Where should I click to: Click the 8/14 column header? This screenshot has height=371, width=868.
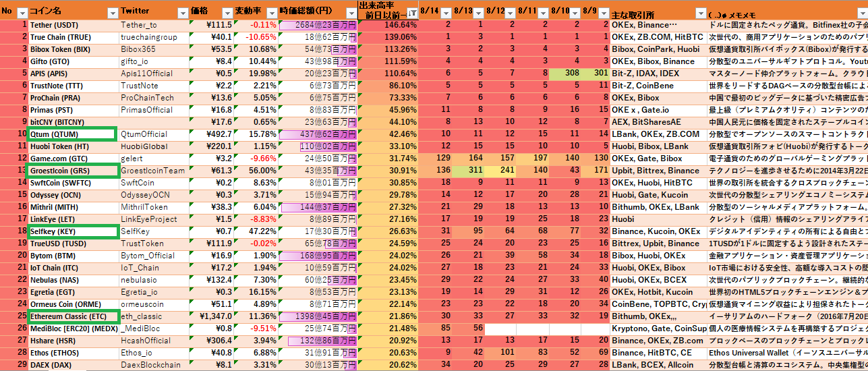430,11
